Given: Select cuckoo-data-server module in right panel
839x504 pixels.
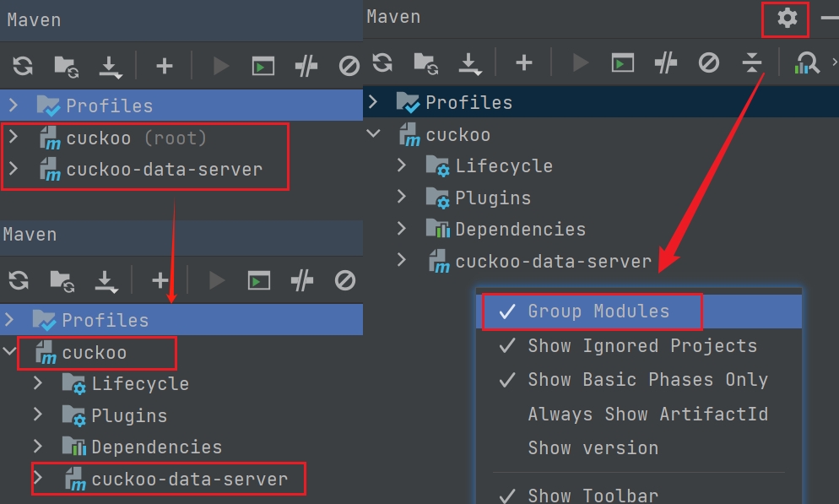Looking at the screenshot, I should [553, 262].
